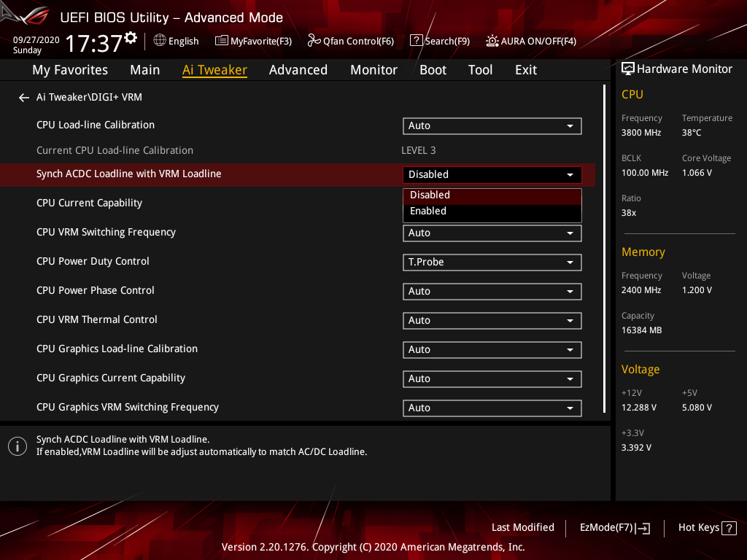This screenshot has height=560, width=747.
Task: Click the info icon in help panel
Action: coord(18,446)
